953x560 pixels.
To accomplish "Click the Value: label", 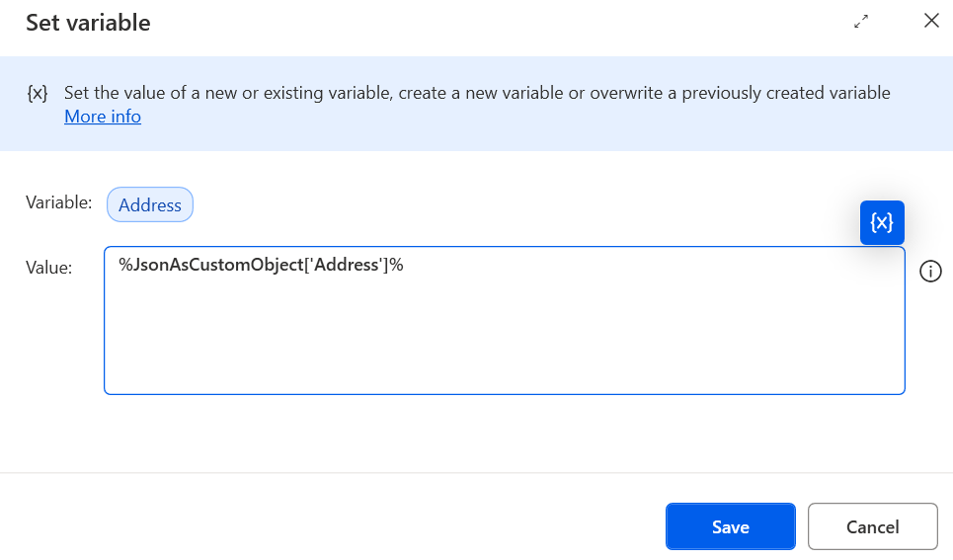I will click(x=48, y=268).
